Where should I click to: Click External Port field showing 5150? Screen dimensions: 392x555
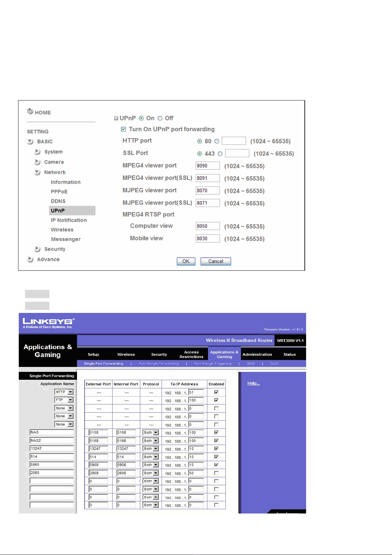tap(98, 432)
